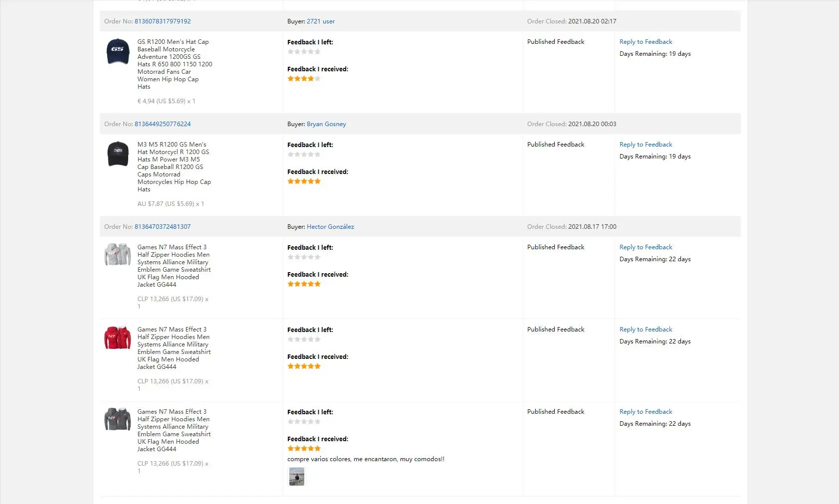The width and height of the screenshot is (839, 504).
Task: Open the buyer's review photo thumbnail
Action: 297,477
